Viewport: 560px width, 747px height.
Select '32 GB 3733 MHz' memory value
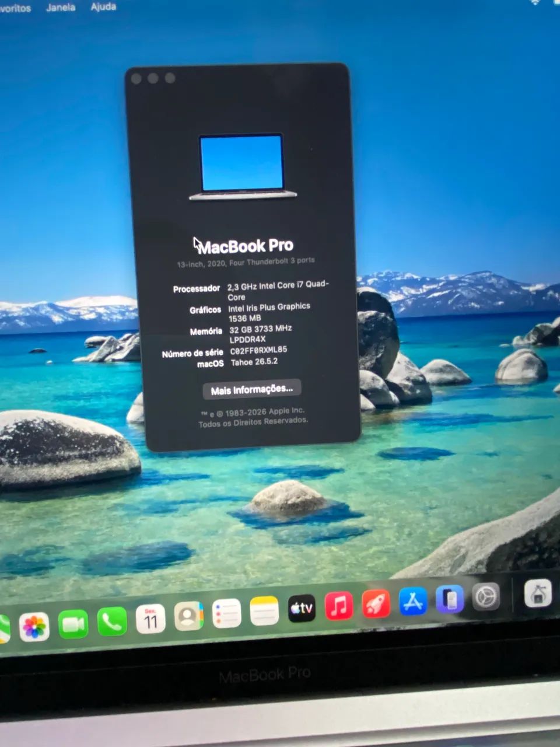[260, 329]
